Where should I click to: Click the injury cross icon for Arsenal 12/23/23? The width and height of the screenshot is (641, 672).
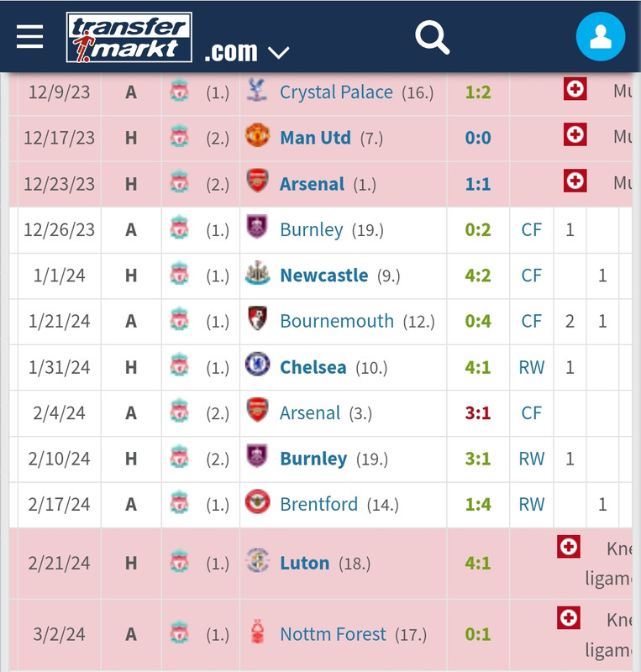coord(575,180)
